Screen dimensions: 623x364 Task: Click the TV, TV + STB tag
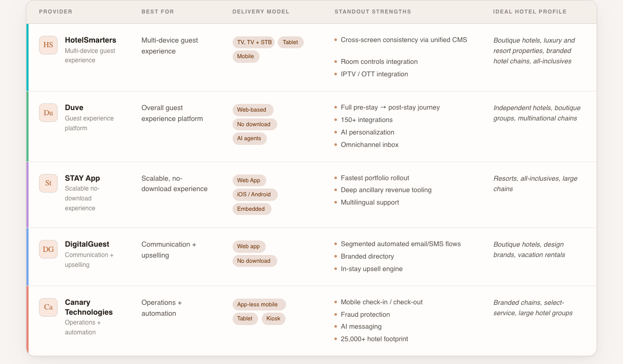(253, 43)
